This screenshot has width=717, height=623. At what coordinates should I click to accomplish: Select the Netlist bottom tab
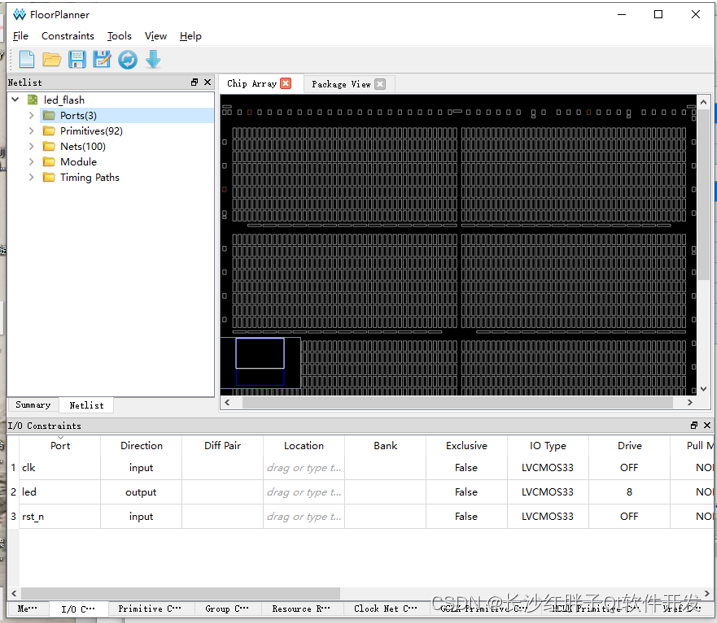[x=86, y=405]
